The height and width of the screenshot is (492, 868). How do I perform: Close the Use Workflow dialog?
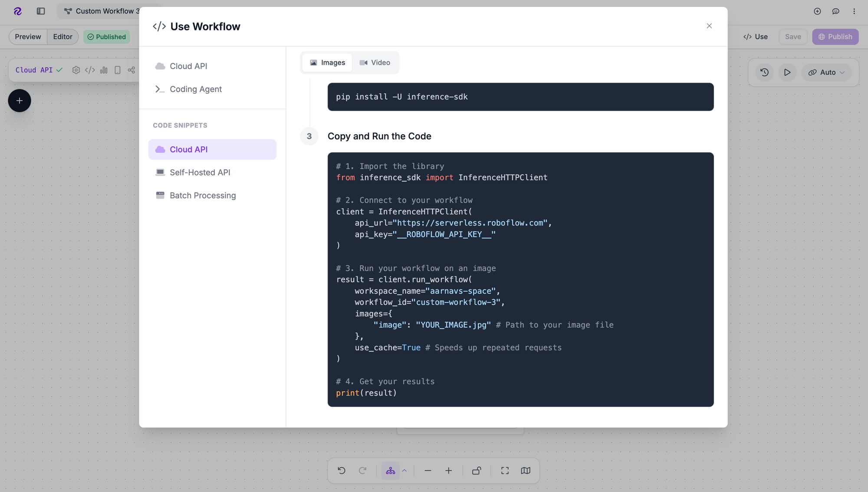[x=709, y=26]
